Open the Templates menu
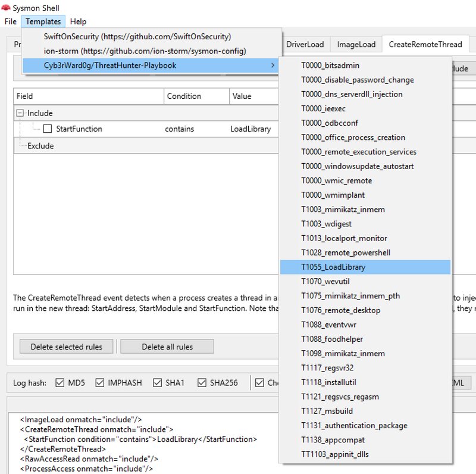This screenshot has height=474, width=476. pyautogui.click(x=44, y=21)
